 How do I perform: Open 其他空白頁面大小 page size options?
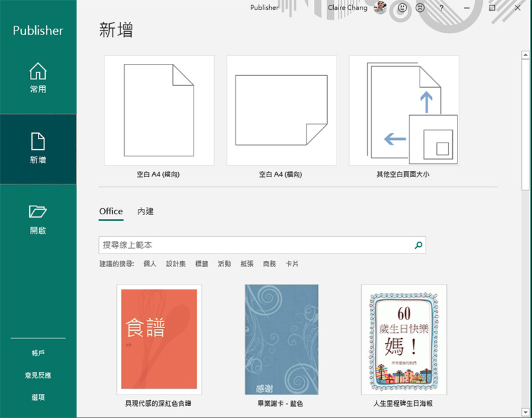404,110
